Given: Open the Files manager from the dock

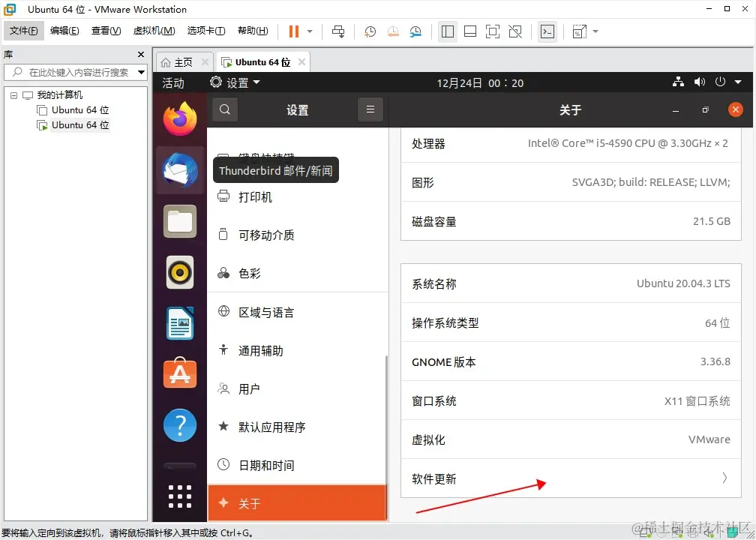Looking at the screenshot, I should tap(180, 221).
